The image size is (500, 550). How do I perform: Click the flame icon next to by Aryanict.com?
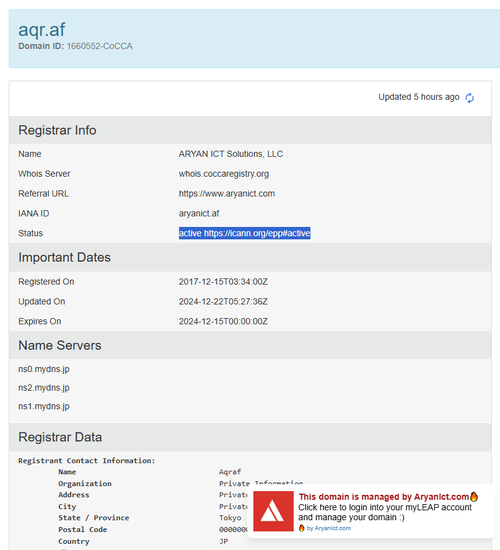coord(301,528)
